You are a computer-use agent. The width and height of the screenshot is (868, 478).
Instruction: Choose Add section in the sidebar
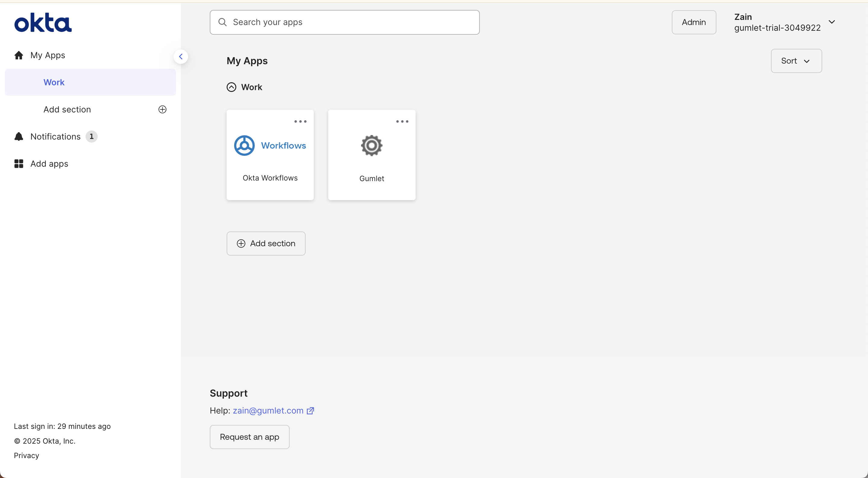67,109
